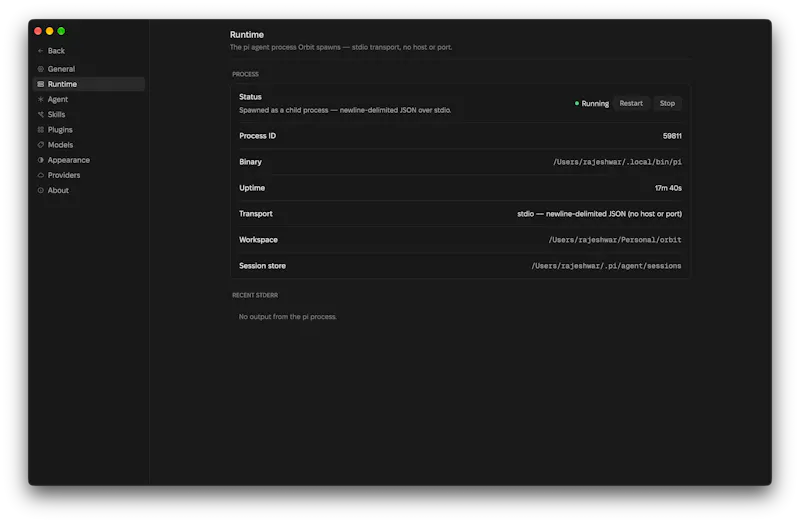800x523 pixels.
Task: Select the Runtime section label
Action: (x=62, y=84)
